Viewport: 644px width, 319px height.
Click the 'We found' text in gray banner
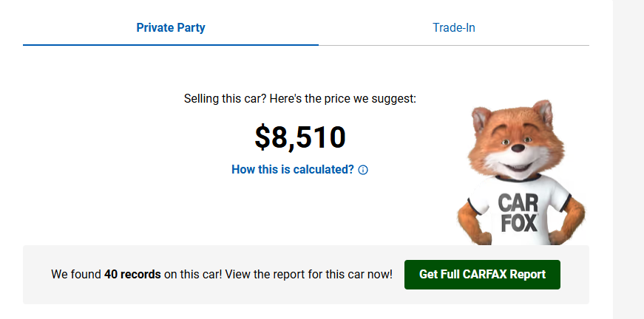pos(76,274)
